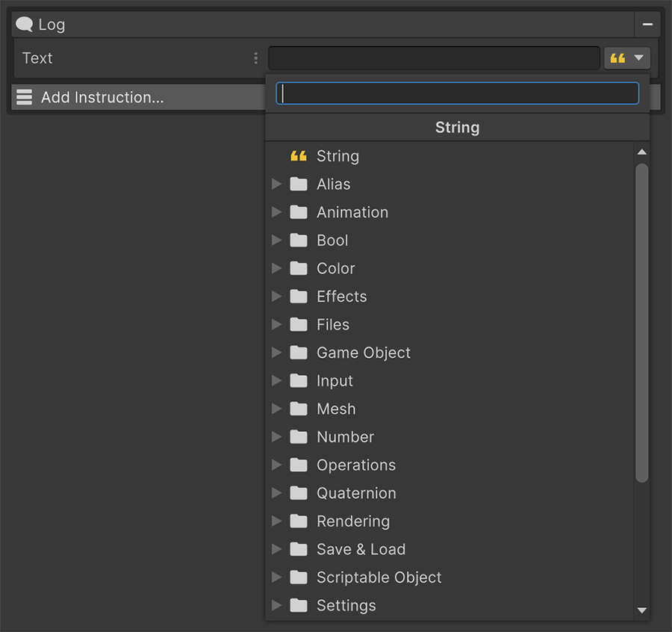The height and width of the screenshot is (632, 672).
Task: Focus the dropdown search field
Action: [x=457, y=93]
